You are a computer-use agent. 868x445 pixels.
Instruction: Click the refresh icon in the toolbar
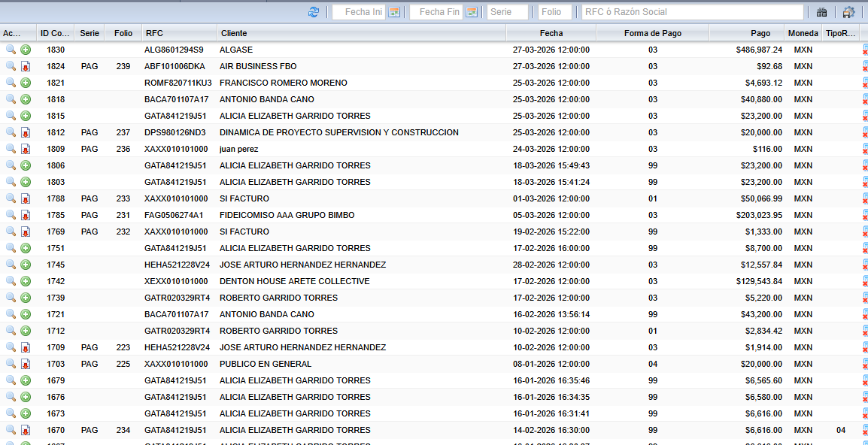pyautogui.click(x=314, y=12)
